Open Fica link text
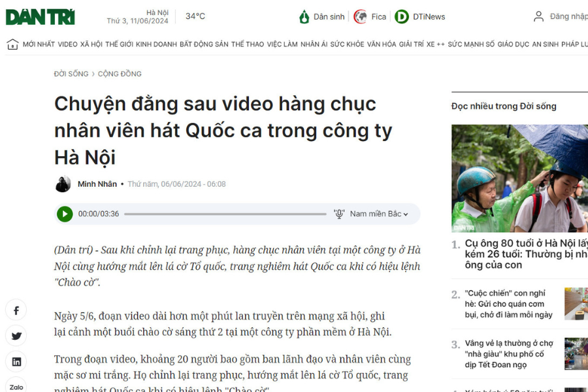588x392 pixels. pyautogui.click(x=379, y=17)
